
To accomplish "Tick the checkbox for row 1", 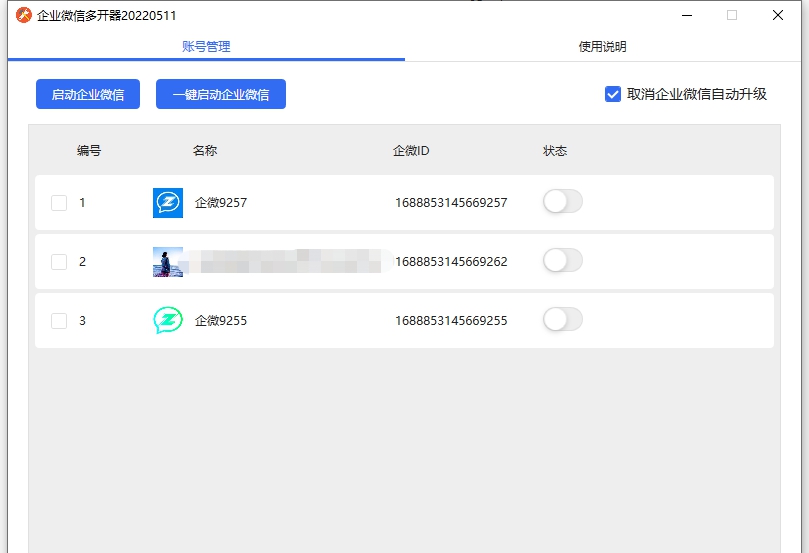I will tap(59, 203).
